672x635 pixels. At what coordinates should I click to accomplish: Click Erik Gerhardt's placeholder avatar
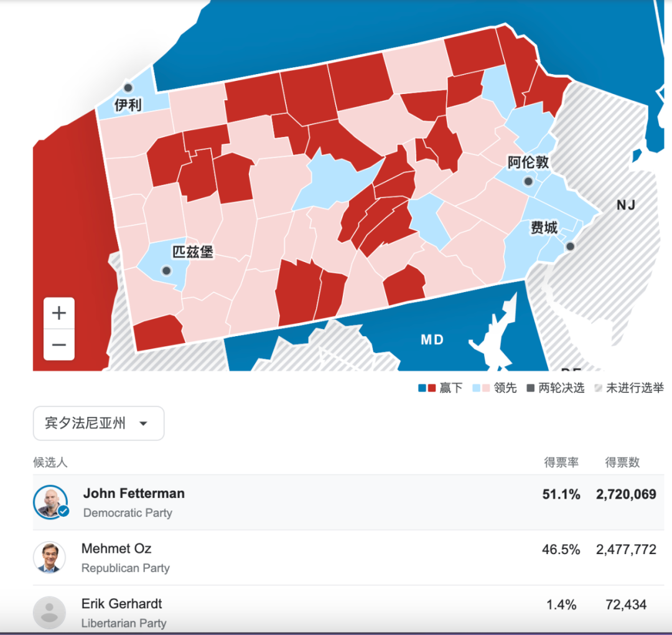pos(50,612)
